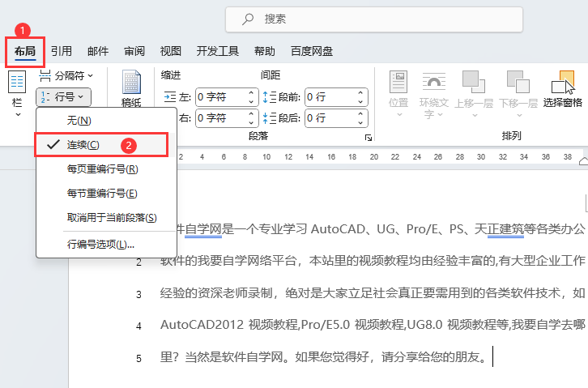Click the search magnifier icon
The image size is (588, 388).
[x=248, y=19]
